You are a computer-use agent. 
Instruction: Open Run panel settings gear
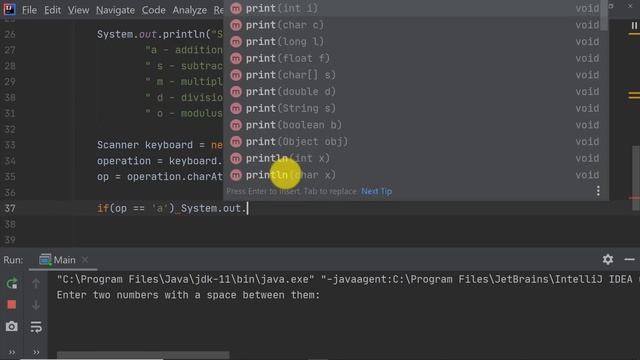608,260
